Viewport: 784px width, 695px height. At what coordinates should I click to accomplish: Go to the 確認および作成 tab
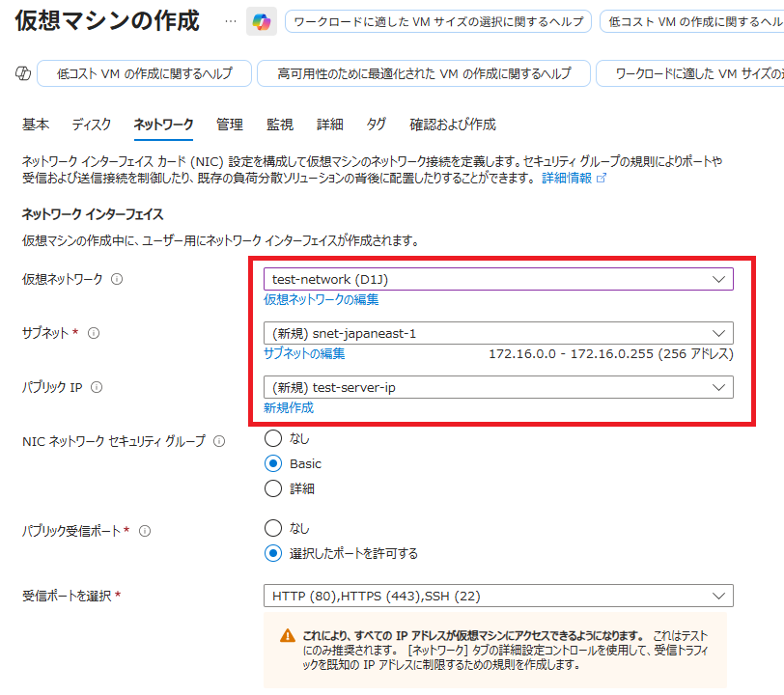453,125
